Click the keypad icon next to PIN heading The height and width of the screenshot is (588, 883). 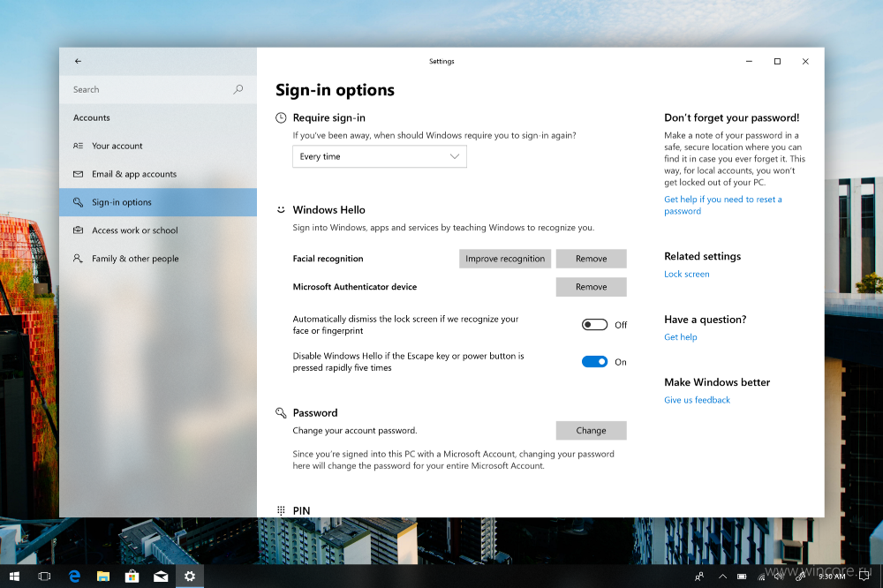[x=281, y=511]
